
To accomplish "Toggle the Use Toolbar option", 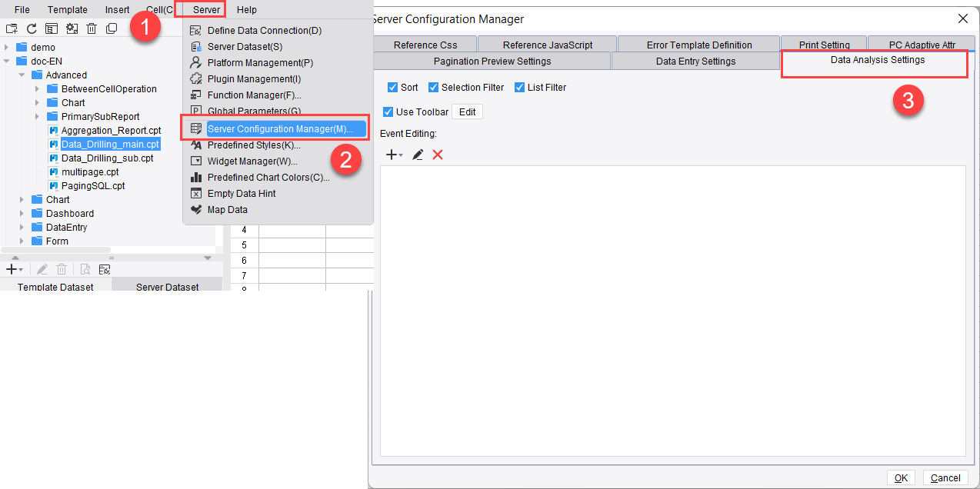I will (x=388, y=111).
